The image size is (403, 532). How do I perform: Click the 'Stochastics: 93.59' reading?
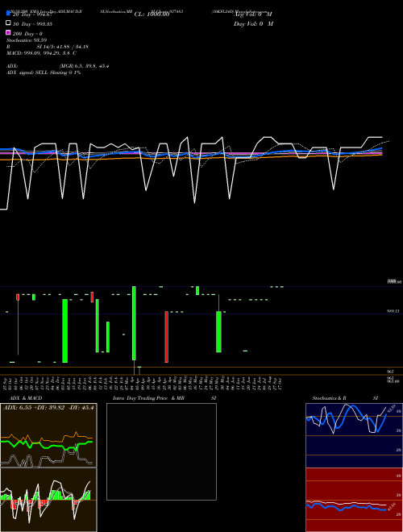(27, 40)
